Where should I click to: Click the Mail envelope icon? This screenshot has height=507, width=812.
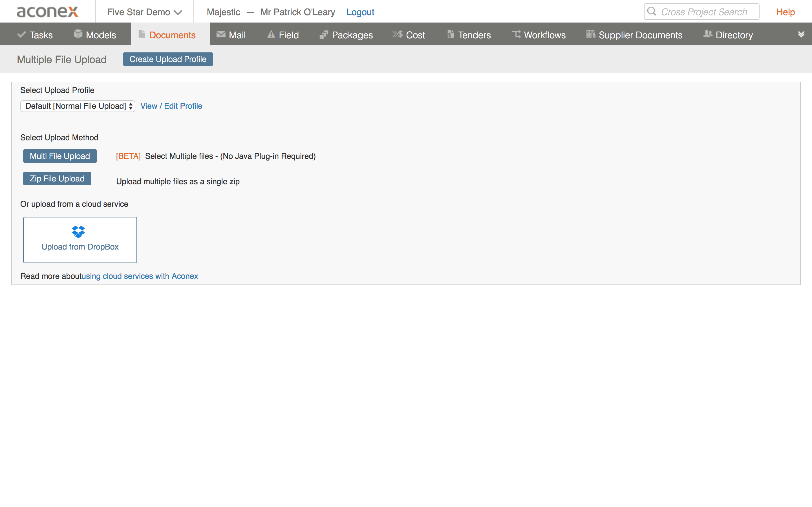point(221,34)
